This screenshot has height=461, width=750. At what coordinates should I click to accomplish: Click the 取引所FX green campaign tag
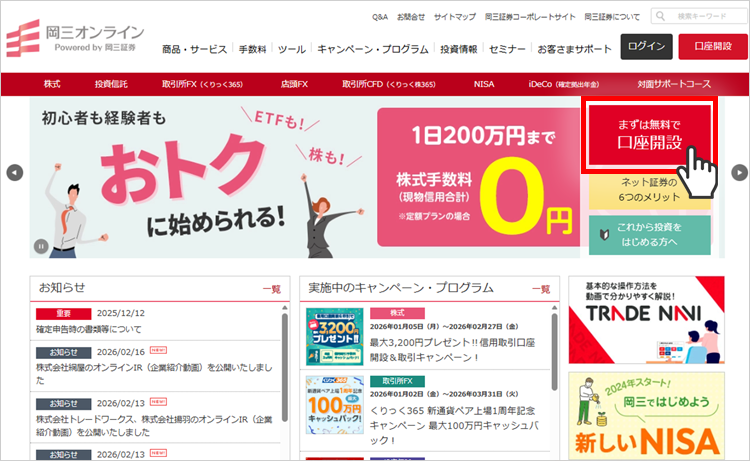397,381
